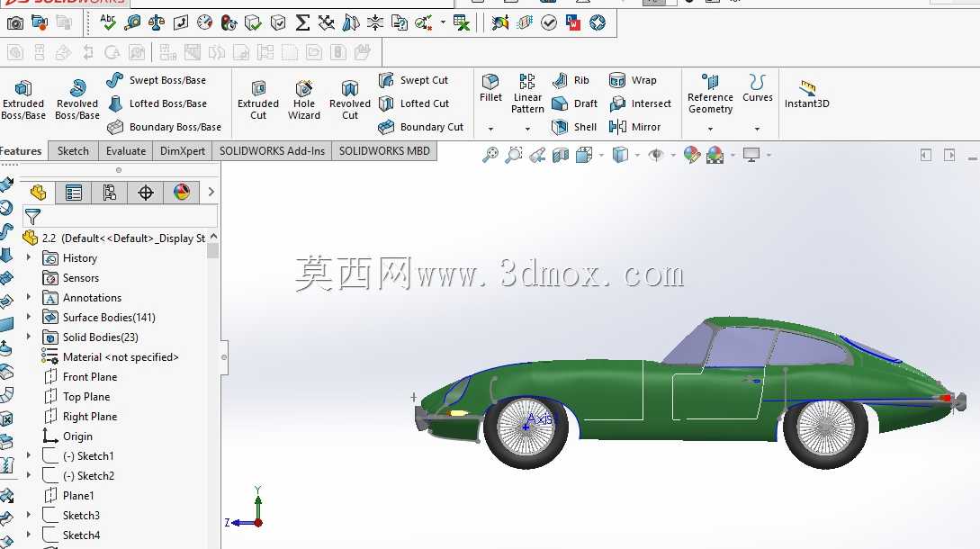Click the Zoom to Fit icon

[x=490, y=155]
